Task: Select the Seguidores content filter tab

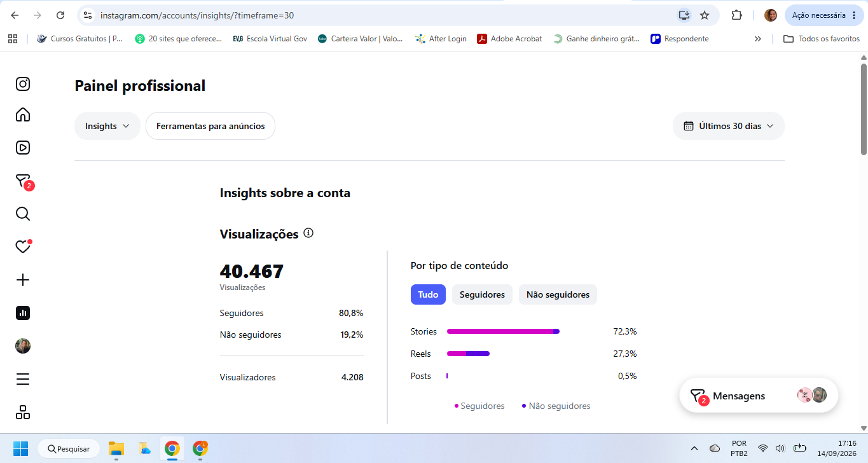Action: (x=482, y=294)
